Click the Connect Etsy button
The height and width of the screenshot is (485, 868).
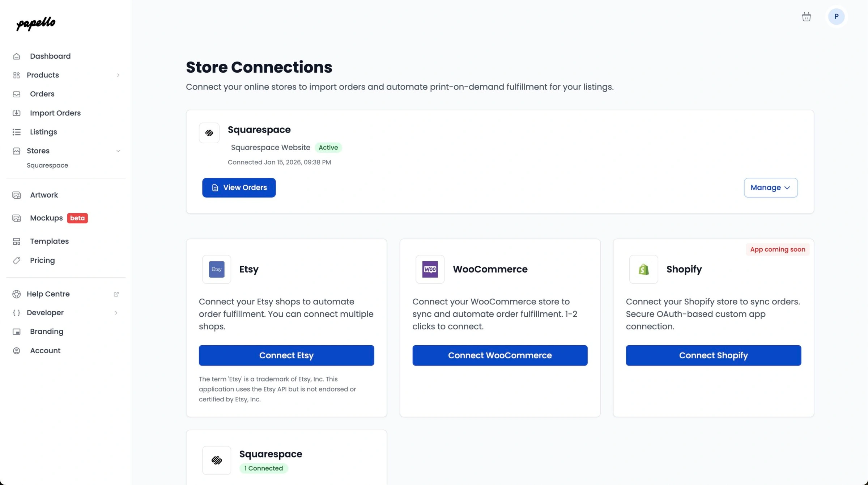286,355
